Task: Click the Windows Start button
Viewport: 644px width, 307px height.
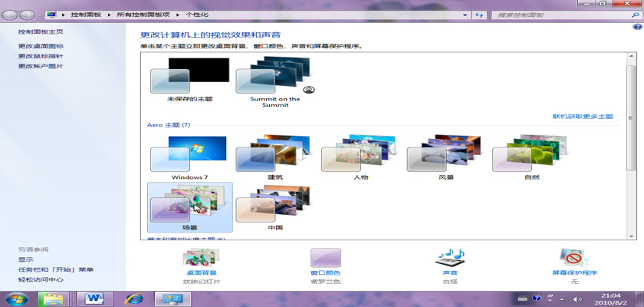Action: [x=15, y=298]
